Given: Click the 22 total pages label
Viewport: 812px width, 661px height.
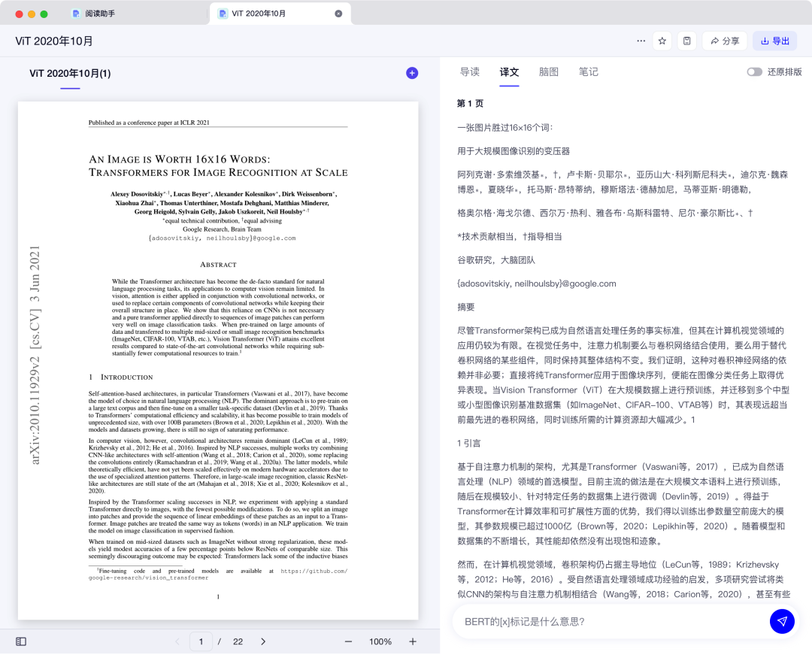Looking at the screenshot, I should coord(238,641).
